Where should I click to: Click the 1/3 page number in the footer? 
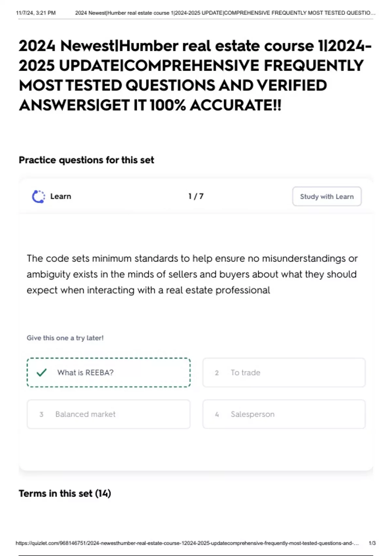(x=372, y=543)
